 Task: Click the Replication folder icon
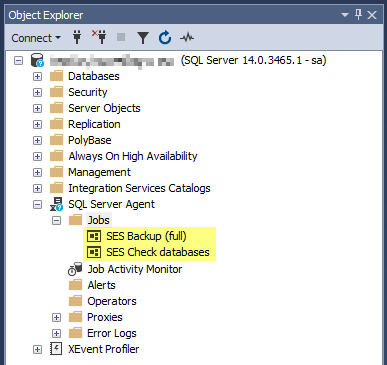tap(56, 124)
